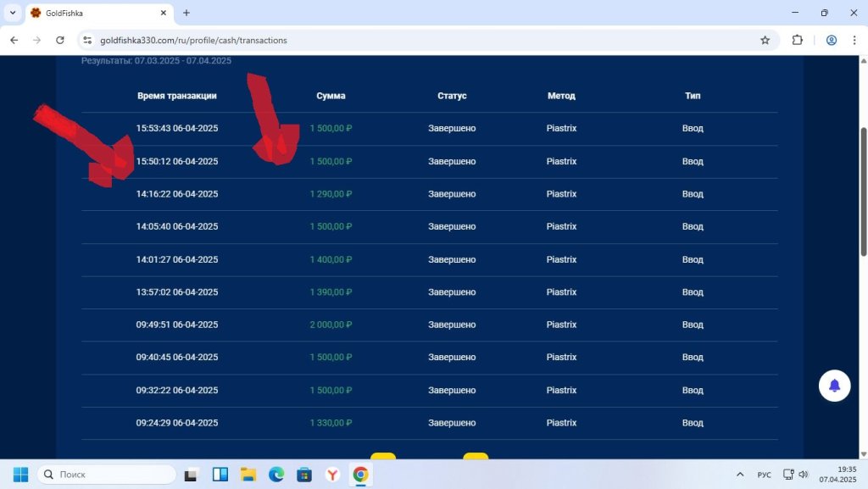Screen dimensions: 868x489
Task: Open File Explorer from the taskbar
Action: click(x=248, y=474)
